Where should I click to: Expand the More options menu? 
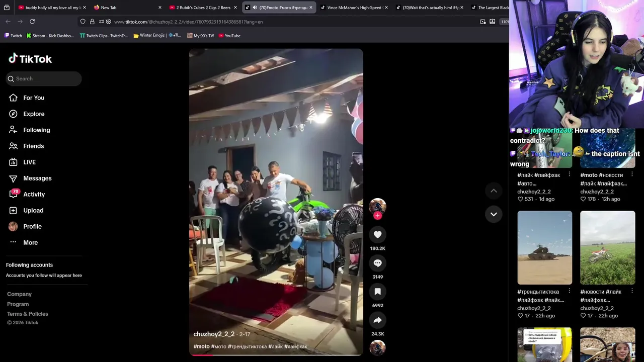pyautogui.click(x=30, y=242)
